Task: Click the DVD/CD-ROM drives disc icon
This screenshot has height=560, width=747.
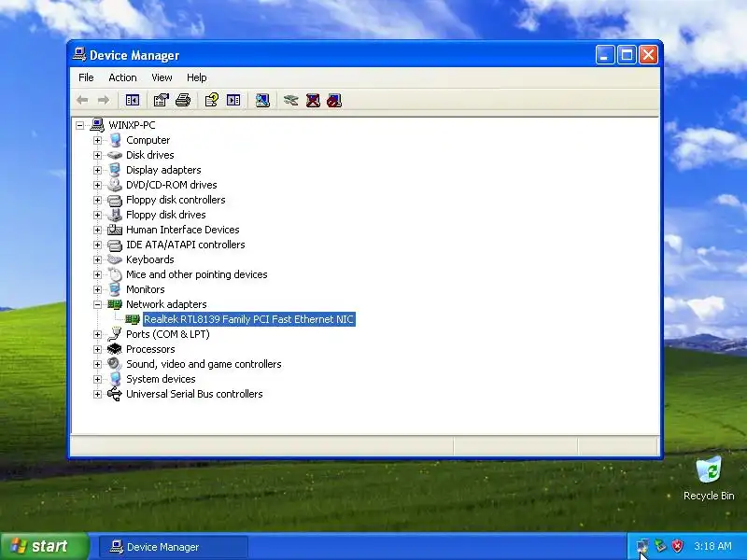Action: click(x=115, y=185)
